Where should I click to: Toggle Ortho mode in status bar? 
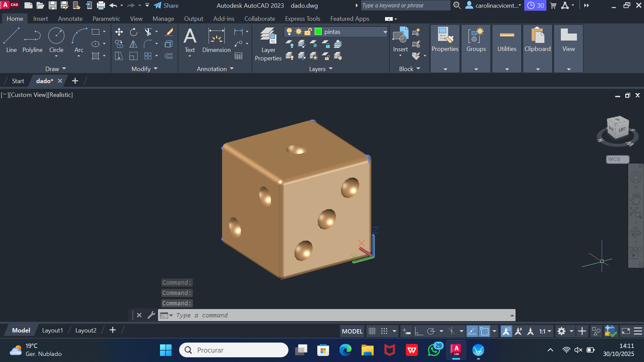[419, 331]
